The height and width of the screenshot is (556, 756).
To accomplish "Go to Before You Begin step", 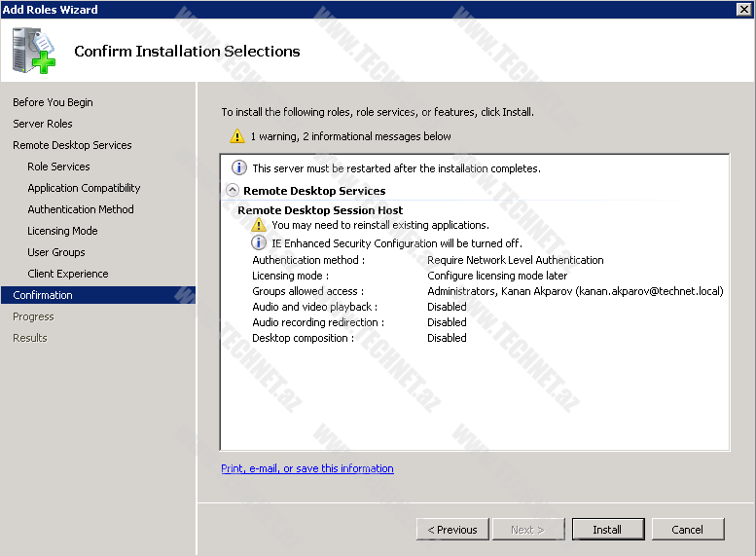I will coord(53,102).
